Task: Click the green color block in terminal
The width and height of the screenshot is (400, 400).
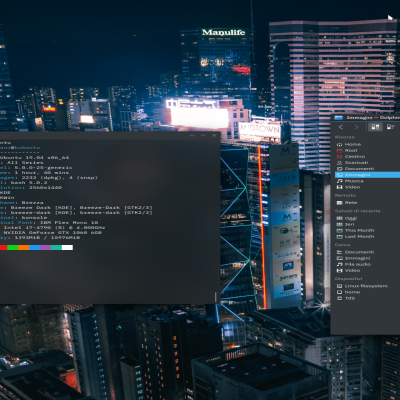Action: (x=13, y=247)
